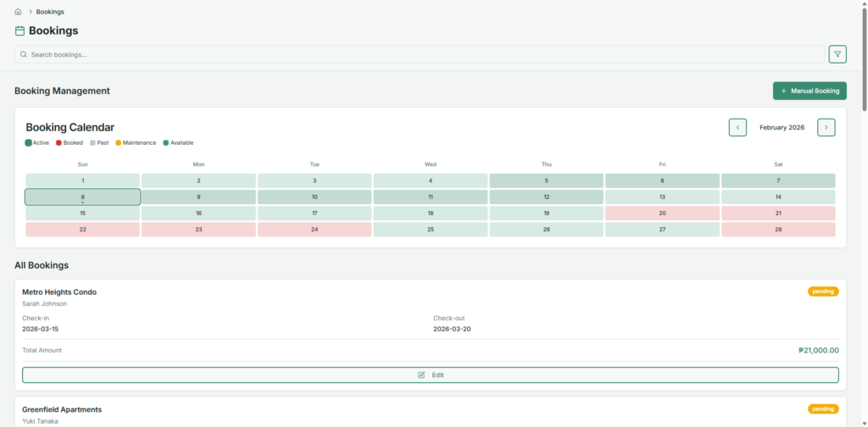Click the breadcrumb chevron separator
868x427 pixels.
pos(30,12)
